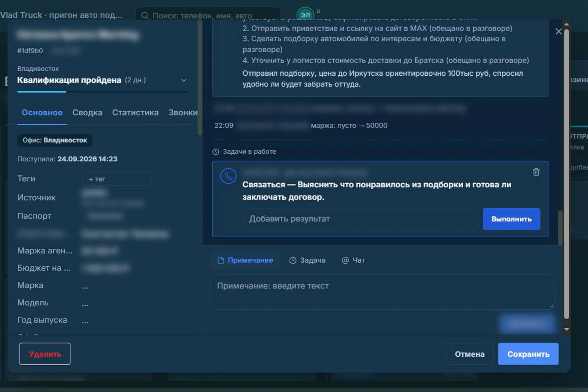
Task: Click the search magnifier icon
Action: pyautogui.click(x=145, y=15)
